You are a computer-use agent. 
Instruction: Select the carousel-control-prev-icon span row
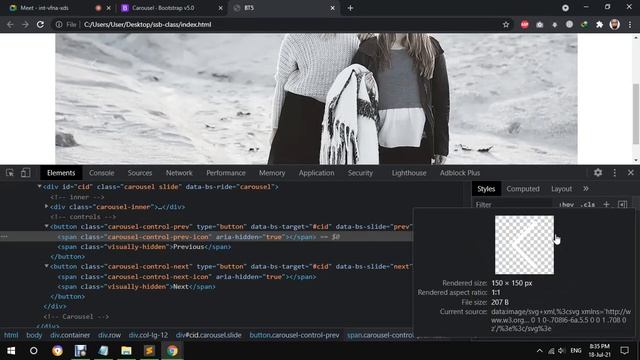point(206,237)
